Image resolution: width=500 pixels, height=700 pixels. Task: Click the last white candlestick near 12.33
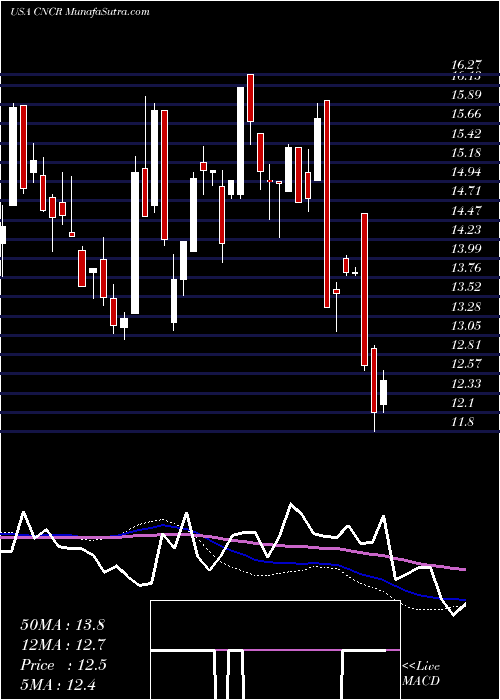click(x=383, y=392)
